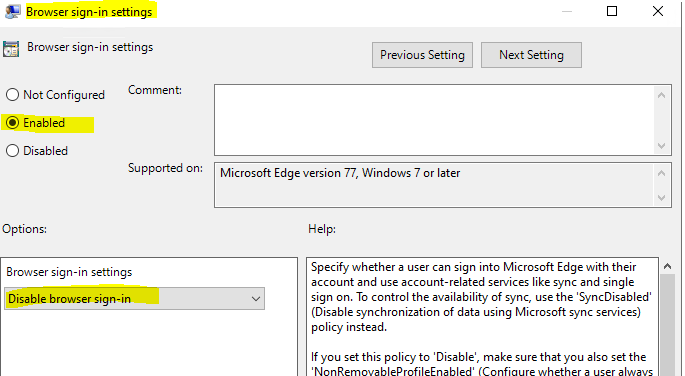Select the Enabled radio button
The height and width of the screenshot is (376, 685).
12,123
